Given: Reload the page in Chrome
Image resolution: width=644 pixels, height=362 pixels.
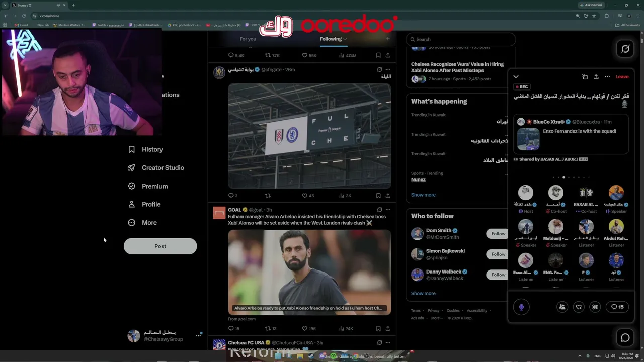Looking at the screenshot, I should (24, 16).
